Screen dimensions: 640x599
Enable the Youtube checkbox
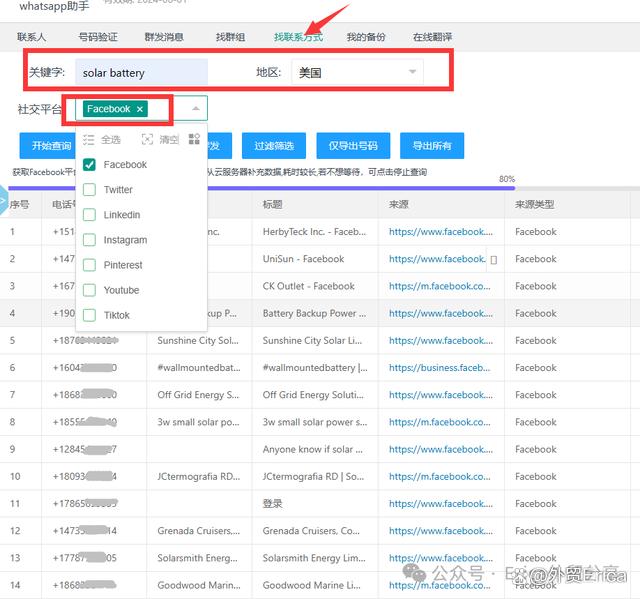[89, 290]
